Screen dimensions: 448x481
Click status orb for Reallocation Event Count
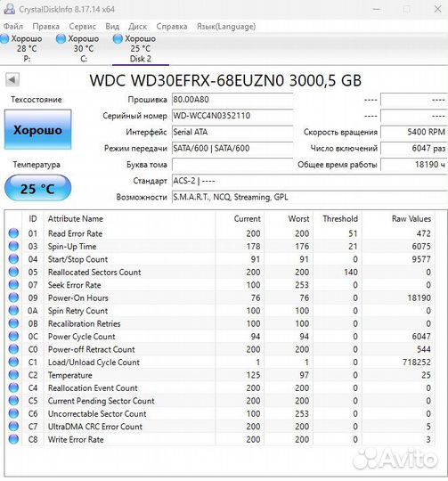pyautogui.click(x=13, y=387)
